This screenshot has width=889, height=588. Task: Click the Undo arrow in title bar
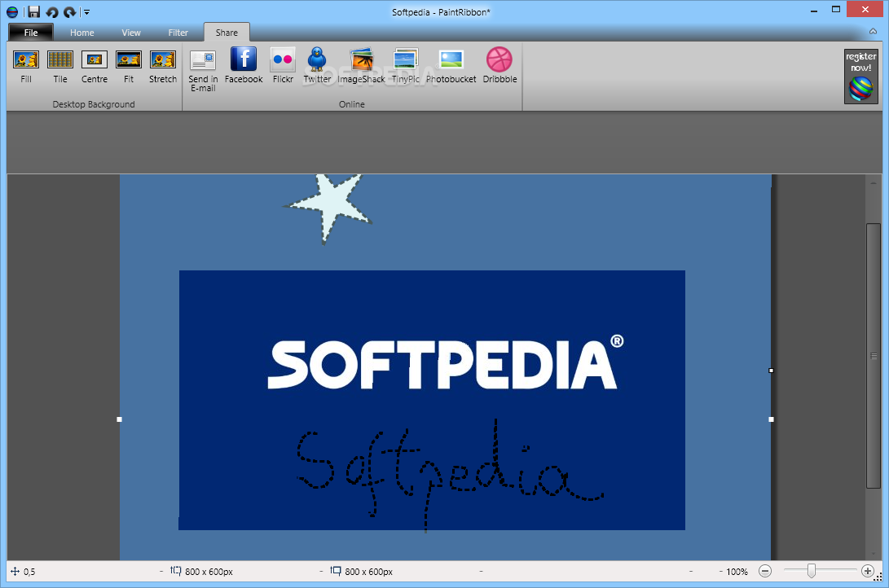pos(52,11)
